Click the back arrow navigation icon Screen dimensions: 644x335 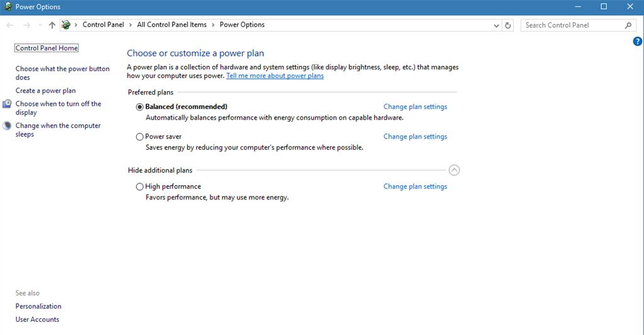10,25
